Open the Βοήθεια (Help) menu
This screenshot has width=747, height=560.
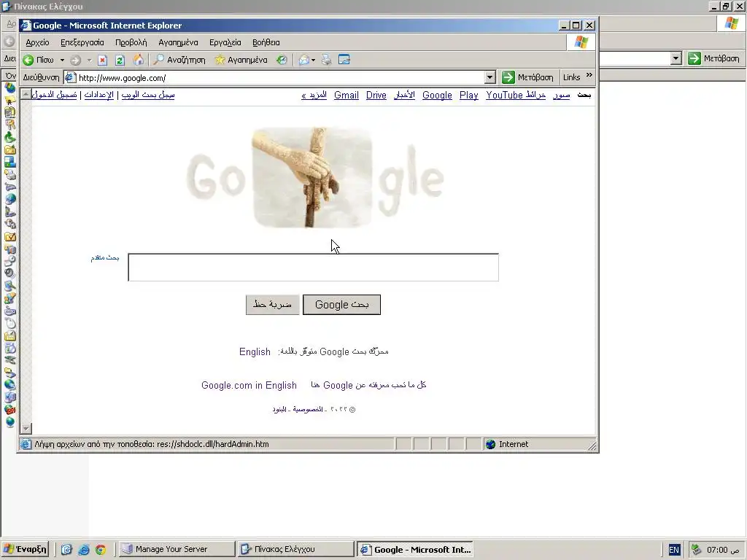pyautogui.click(x=266, y=42)
